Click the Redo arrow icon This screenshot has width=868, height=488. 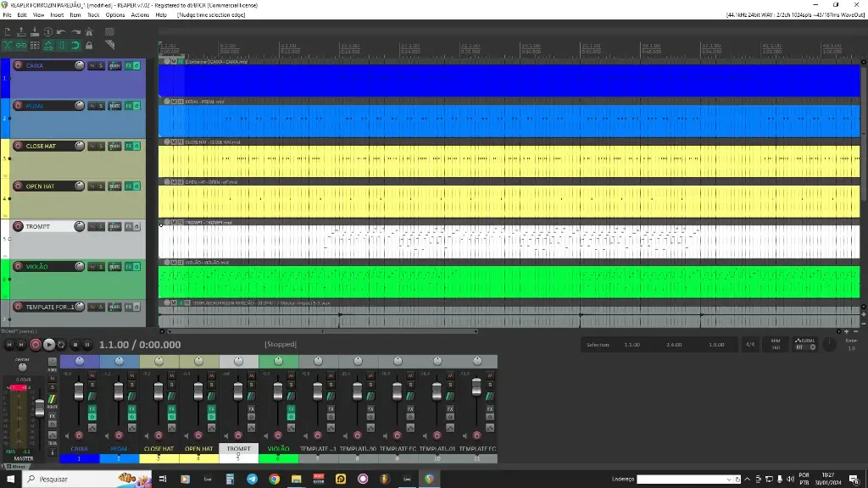[75, 31]
